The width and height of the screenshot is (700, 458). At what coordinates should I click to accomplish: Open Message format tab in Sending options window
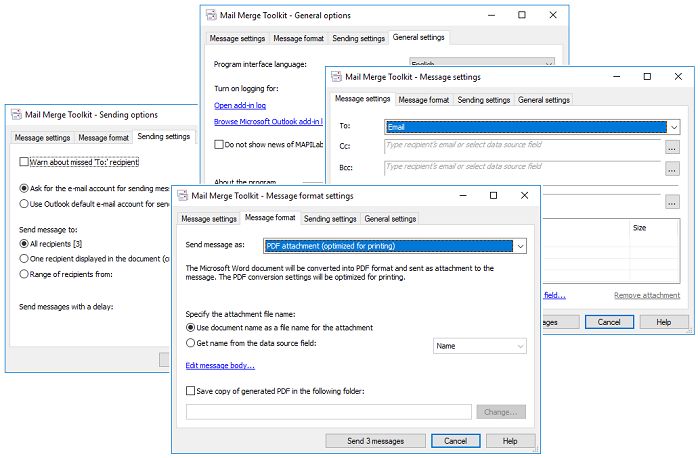point(104,137)
